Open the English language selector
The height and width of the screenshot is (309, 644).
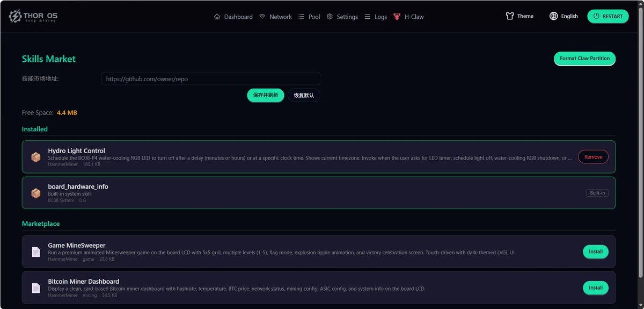(x=564, y=16)
